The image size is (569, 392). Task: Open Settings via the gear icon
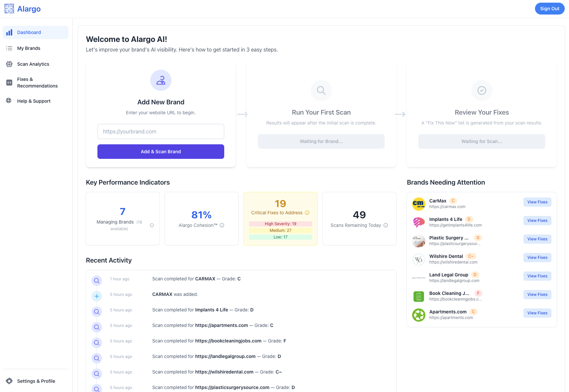[10, 381]
